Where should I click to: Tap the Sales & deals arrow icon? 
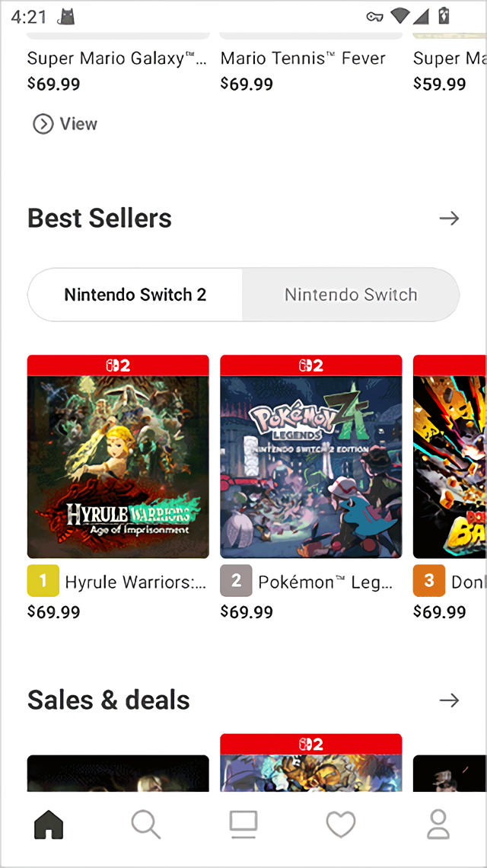450,700
